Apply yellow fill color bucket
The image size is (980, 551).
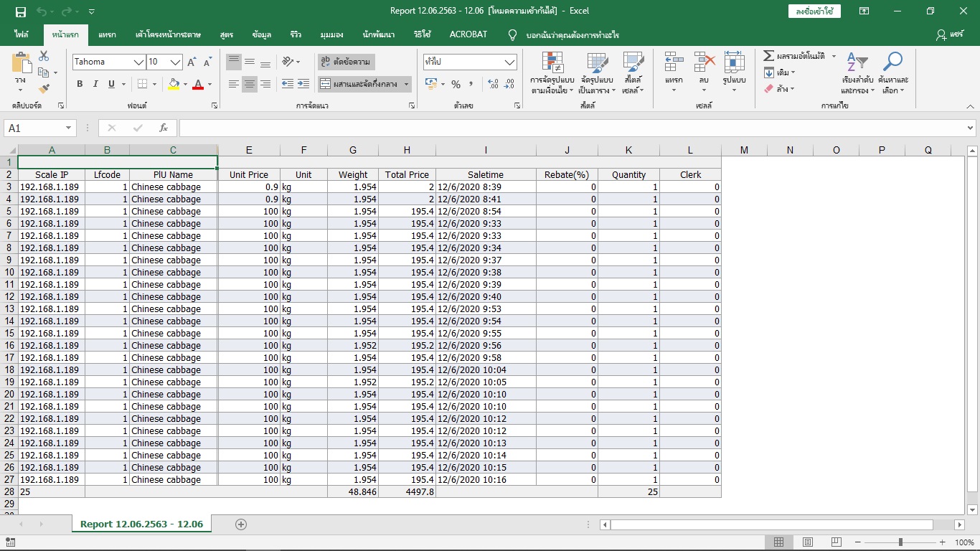[174, 84]
